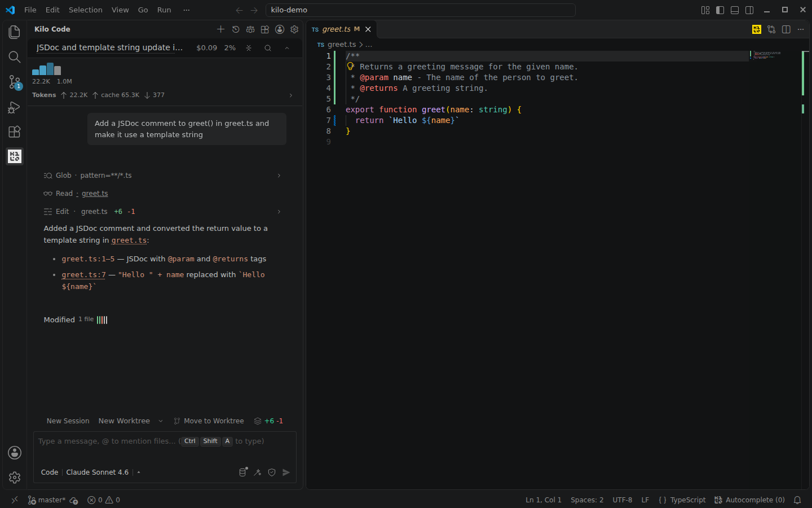Select the Kilo Code activity bar icon
This screenshot has width=812, height=508.
point(15,156)
